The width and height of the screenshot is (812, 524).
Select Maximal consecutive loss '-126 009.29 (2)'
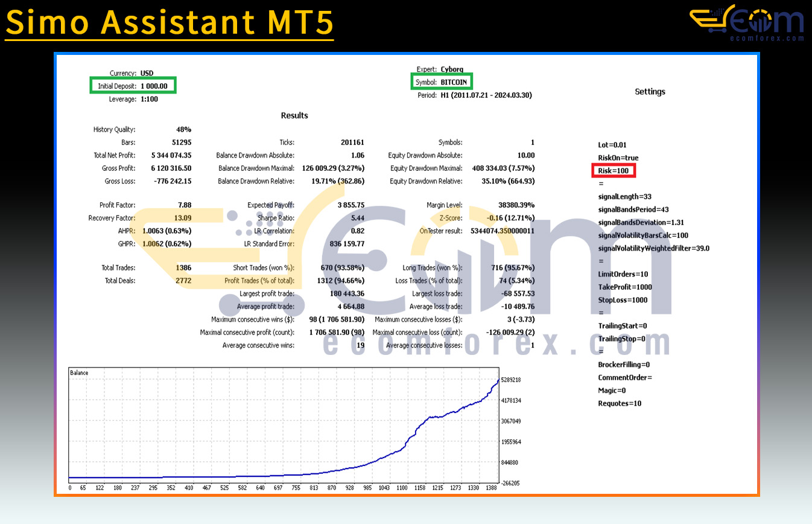[x=511, y=333]
